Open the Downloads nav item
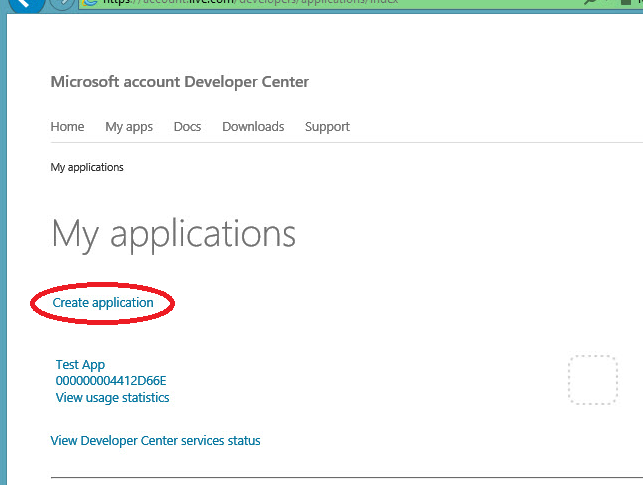 253,126
